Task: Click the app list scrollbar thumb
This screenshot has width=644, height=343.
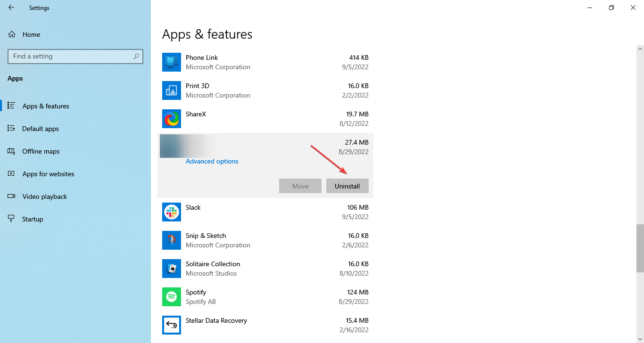Action: [x=640, y=248]
